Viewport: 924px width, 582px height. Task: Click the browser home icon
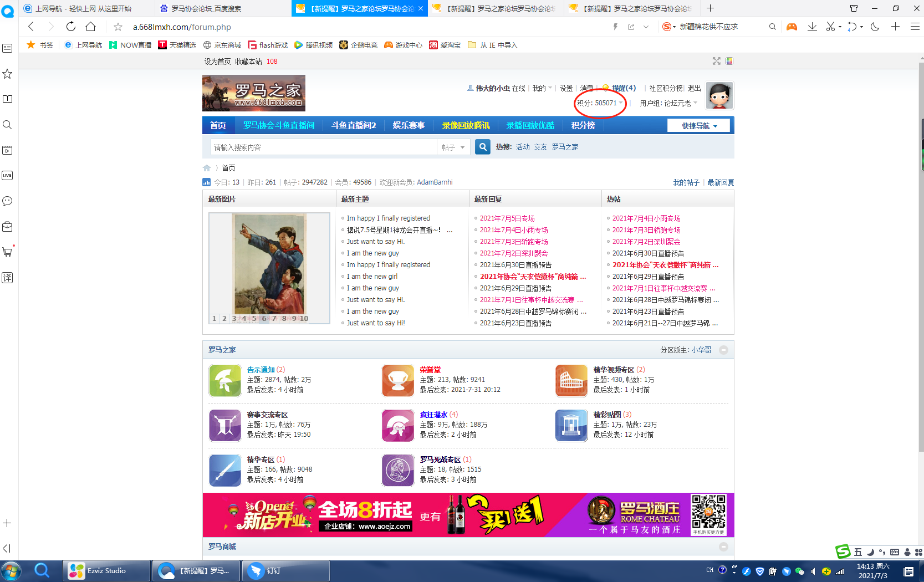(x=91, y=27)
